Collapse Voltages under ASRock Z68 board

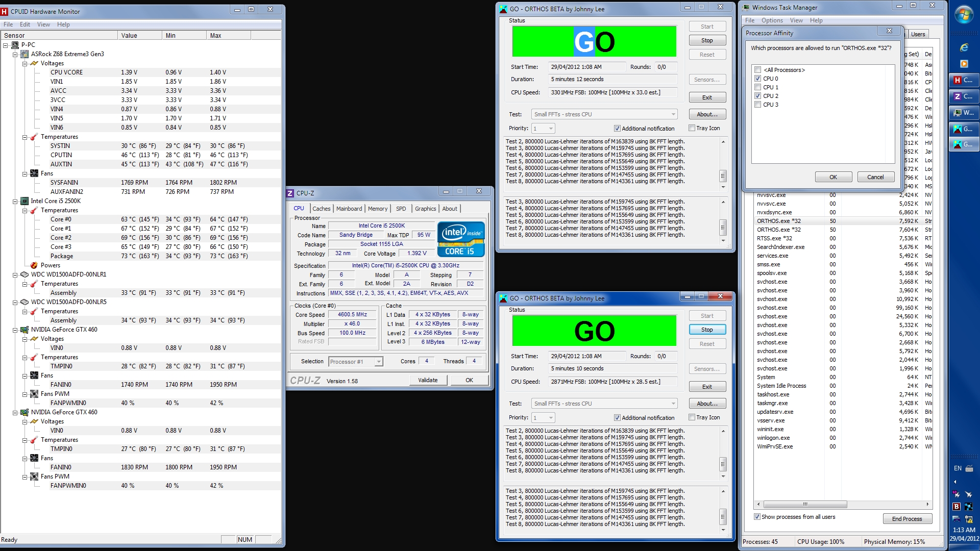click(x=24, y=63)
